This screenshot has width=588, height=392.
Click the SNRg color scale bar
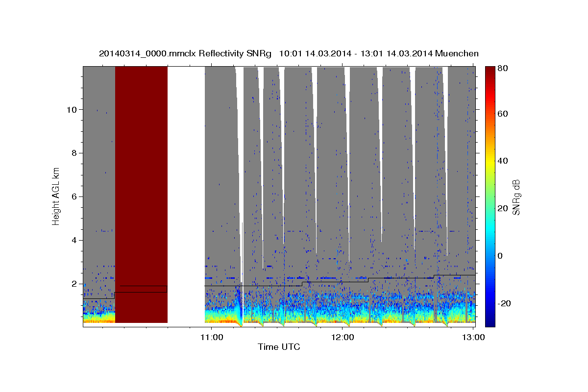click(490, 196)
